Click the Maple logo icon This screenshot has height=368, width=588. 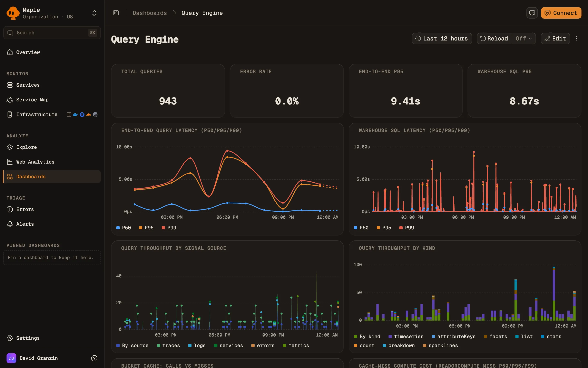point(13,13)
